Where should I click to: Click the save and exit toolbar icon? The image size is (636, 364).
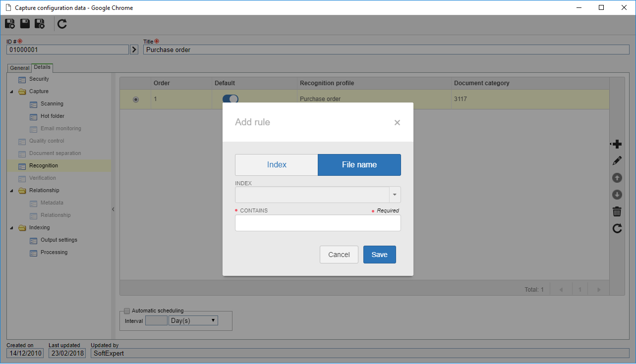point(40,24)
